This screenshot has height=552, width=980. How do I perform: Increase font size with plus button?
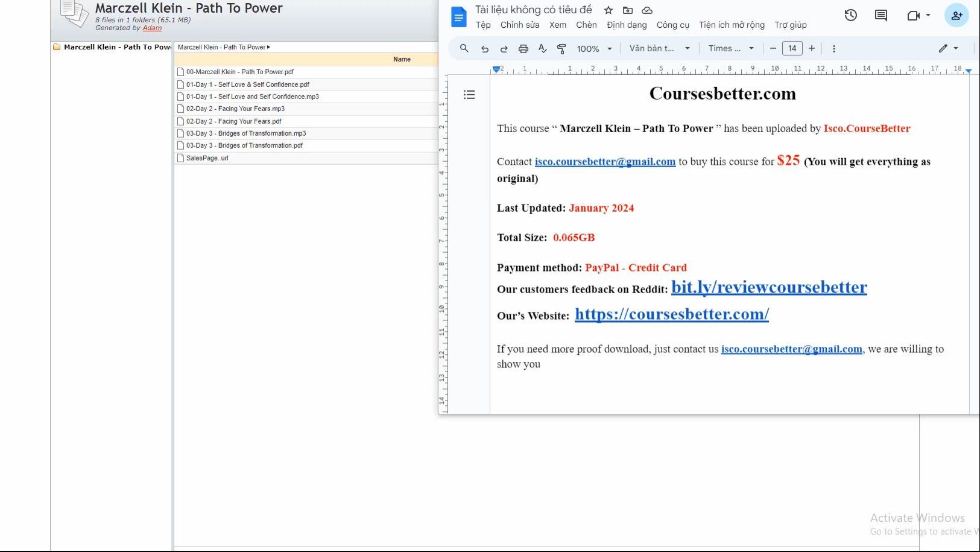812,48
